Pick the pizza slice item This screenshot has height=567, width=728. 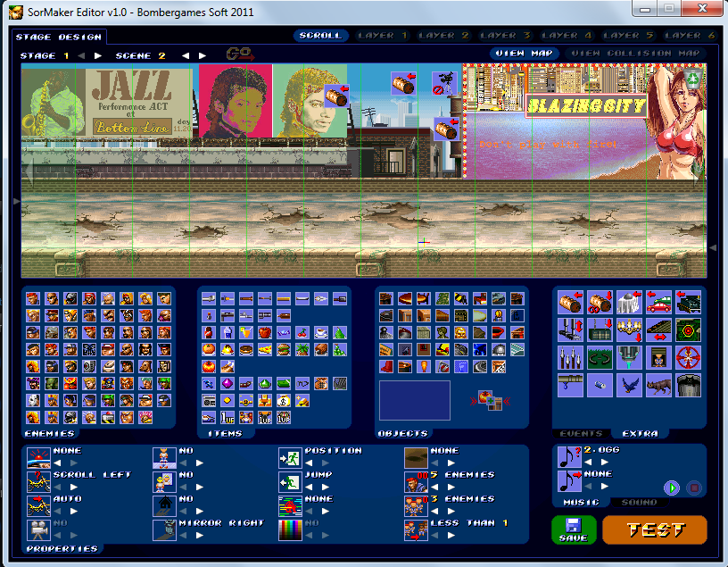pos(265,349)
